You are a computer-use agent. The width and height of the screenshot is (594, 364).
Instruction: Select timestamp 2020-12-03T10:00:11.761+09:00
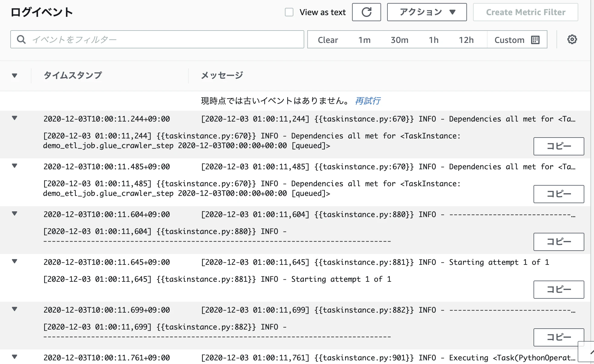pyautogui.click(x=107, y=358)
